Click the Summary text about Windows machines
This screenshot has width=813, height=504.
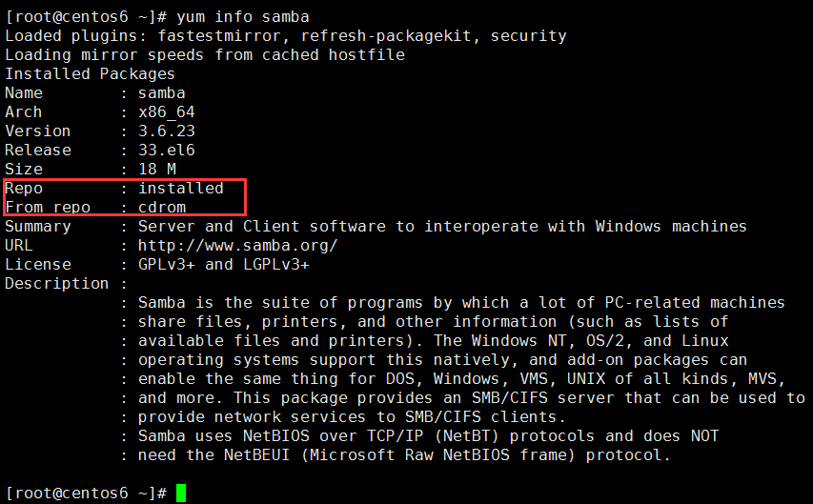(x=442, y=226)
